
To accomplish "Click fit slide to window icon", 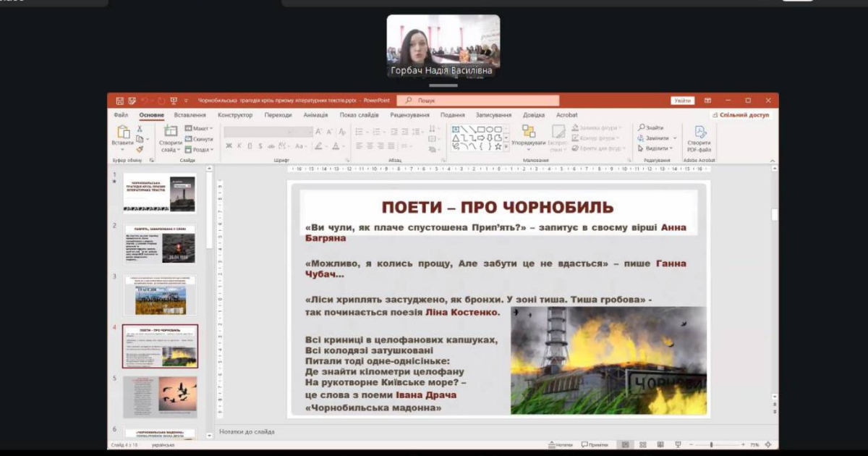I will click(x=768, y=444).
